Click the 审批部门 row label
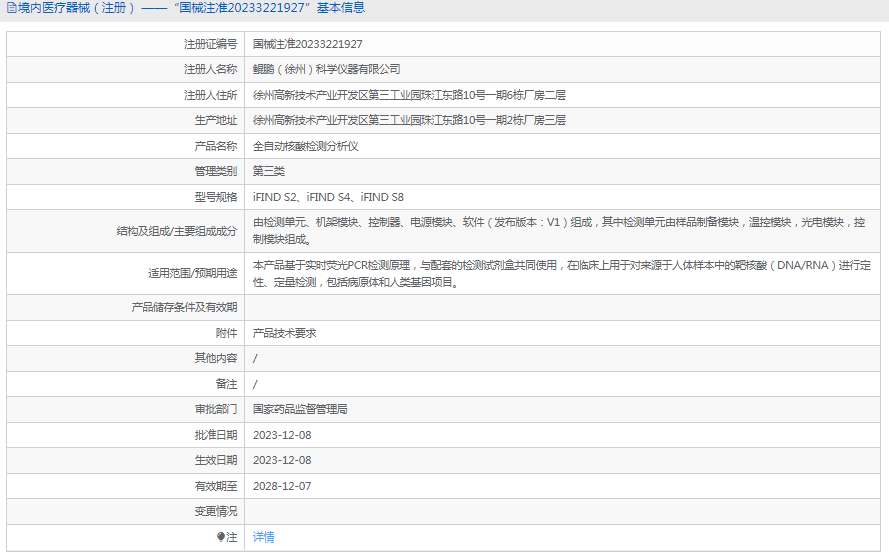889x559 pixels. [216, 409]
